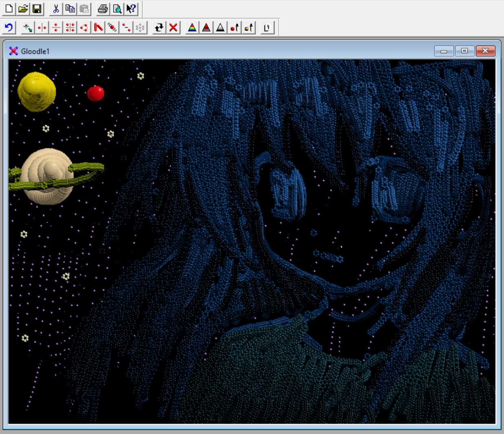Click the Gloodle1 window system icon
Viewport: 504px width, 434px height.
(x=13, y=51)
